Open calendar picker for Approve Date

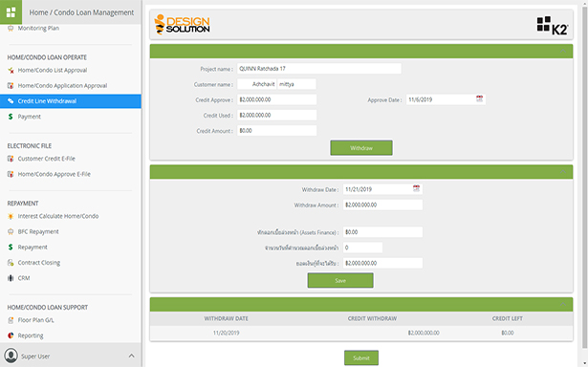tap(479, 99)
